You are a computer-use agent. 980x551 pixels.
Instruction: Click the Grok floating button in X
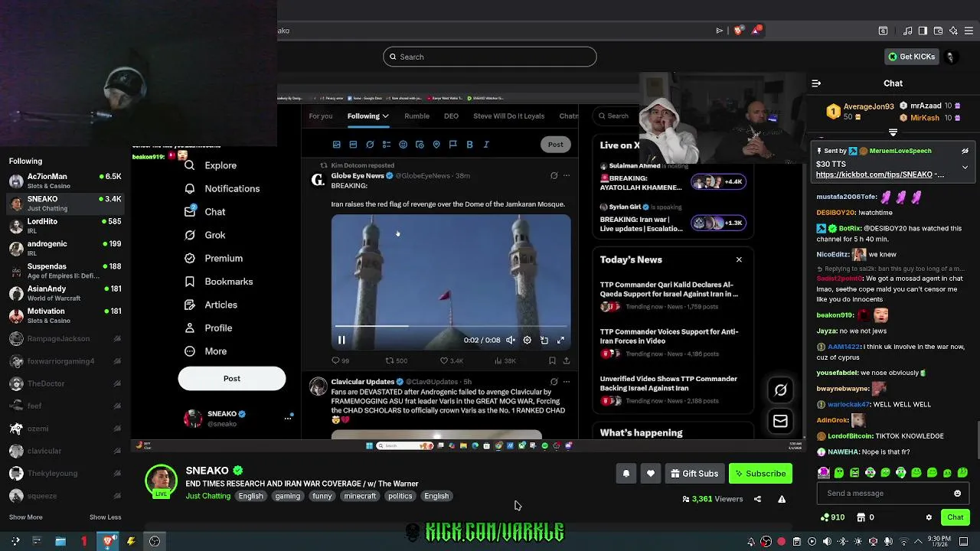[780, 390]
